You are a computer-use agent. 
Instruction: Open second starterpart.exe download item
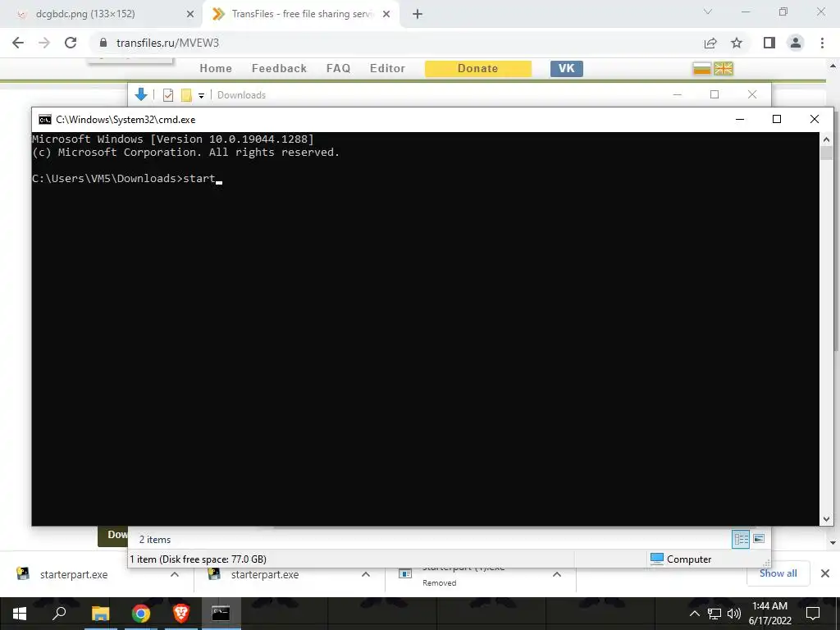pyautogui.click(x=265, y=574)
